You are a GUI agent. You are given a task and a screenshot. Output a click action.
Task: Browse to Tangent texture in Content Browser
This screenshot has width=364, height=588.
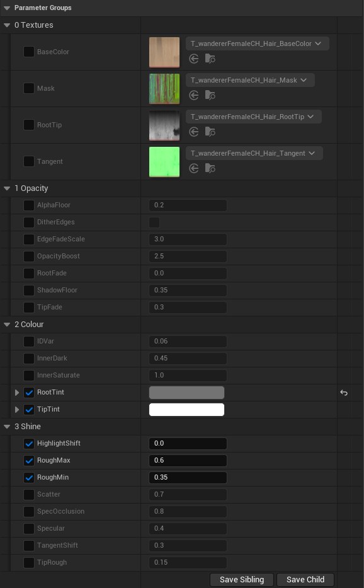[x=210, y=168]
